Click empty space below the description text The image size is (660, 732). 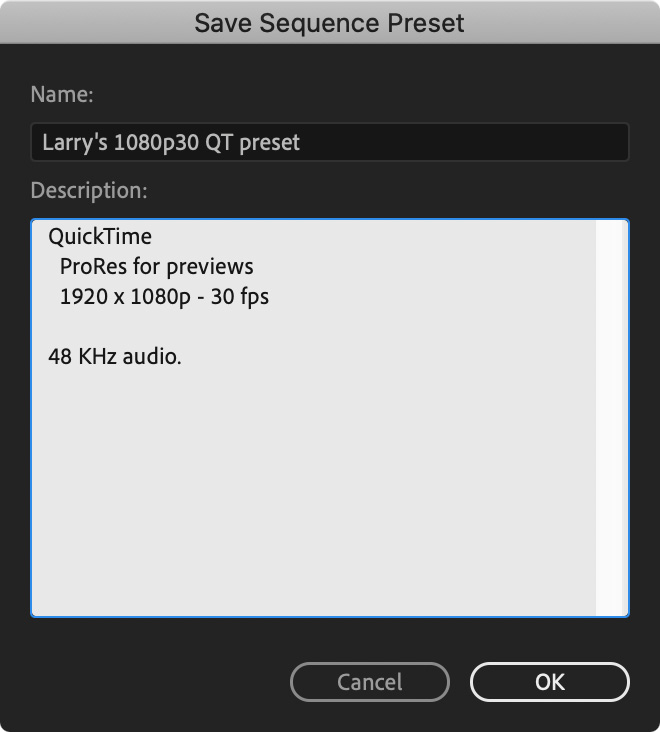[x=313, y=490]
